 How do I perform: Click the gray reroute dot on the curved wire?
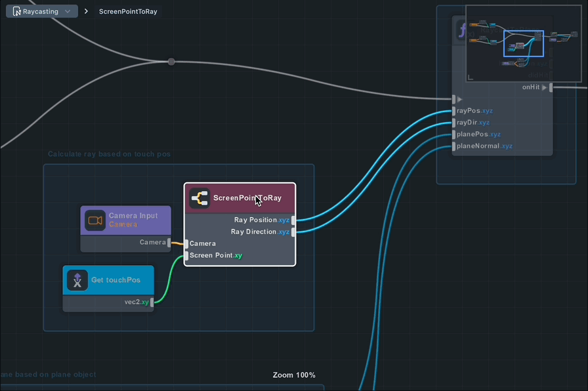click(x=171, y=61)
